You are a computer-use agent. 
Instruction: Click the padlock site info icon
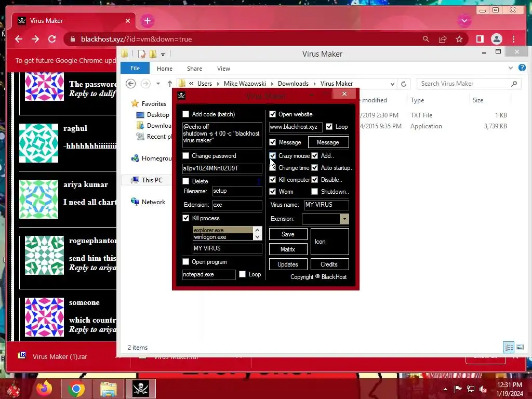73,39
